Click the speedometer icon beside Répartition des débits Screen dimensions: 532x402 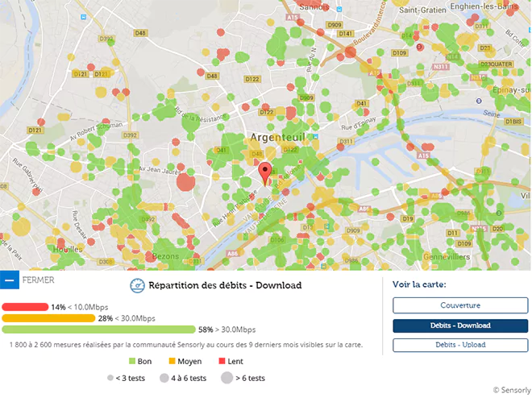click(x=136, y=285)
